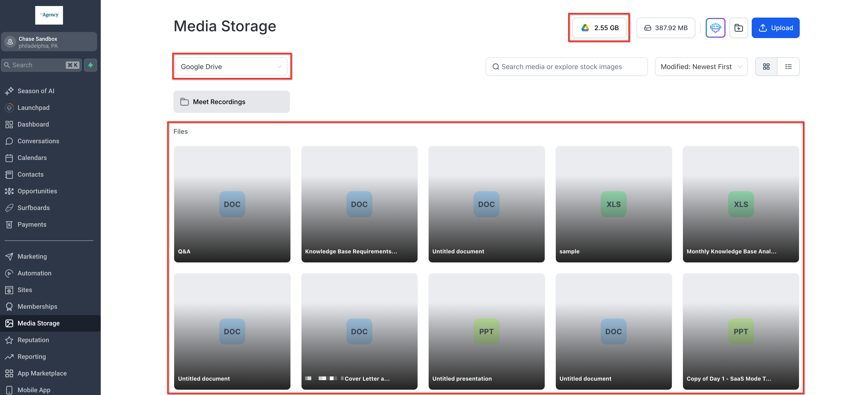Click the Opportunities sidebar icon

pyautogui.click(x=9, y=191)
